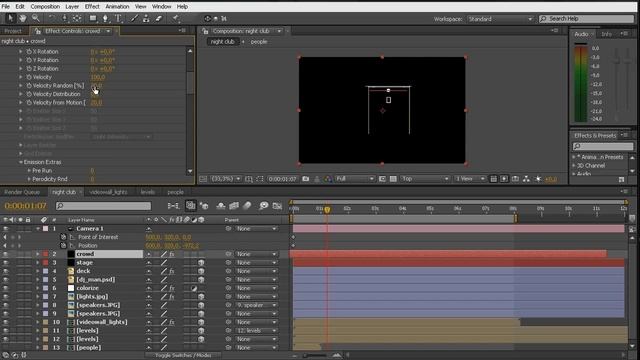640x360 pixels.
Task: Select the Clone Stamp tool
Action: pos(146,18)
